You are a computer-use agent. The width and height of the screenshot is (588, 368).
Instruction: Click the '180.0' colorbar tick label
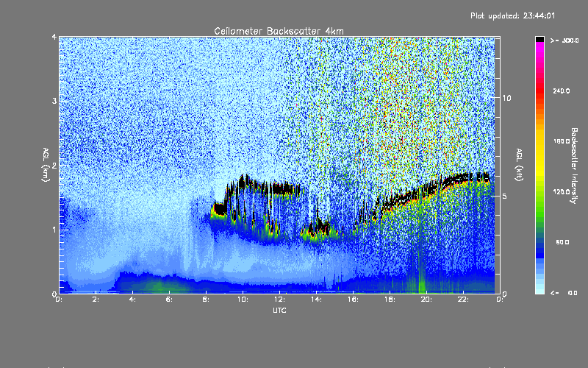tap(562, 141)
